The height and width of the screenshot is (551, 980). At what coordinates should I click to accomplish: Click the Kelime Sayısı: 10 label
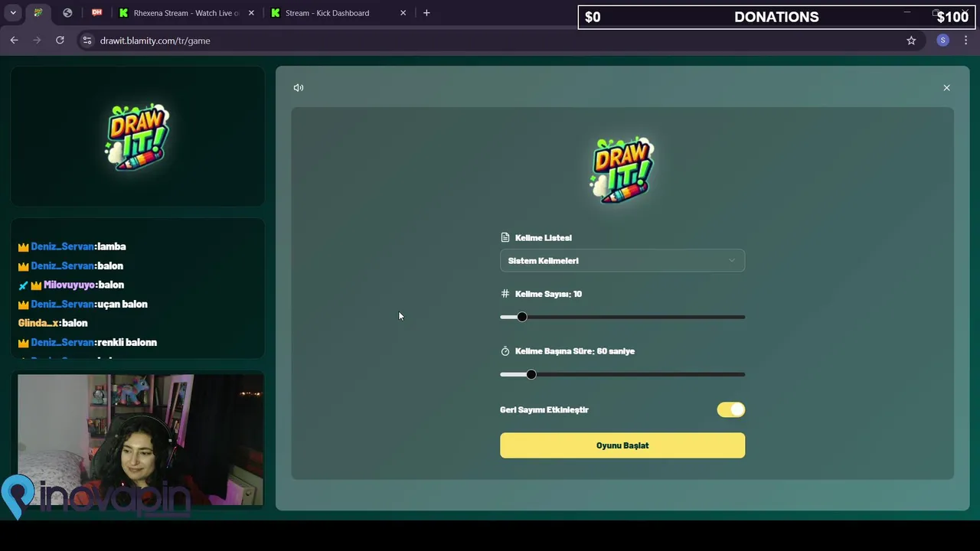click(548, 294)
